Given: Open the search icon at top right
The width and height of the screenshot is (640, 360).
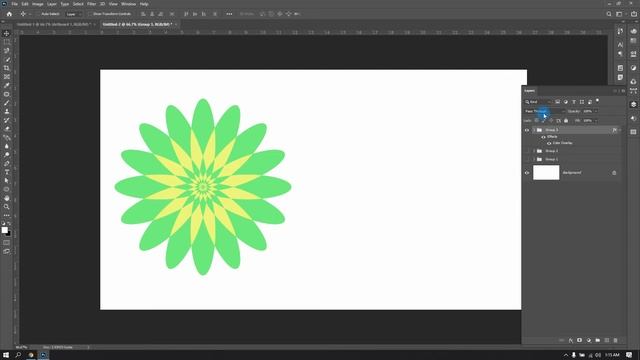Looking at the screenshot, I should pos(609,14).
